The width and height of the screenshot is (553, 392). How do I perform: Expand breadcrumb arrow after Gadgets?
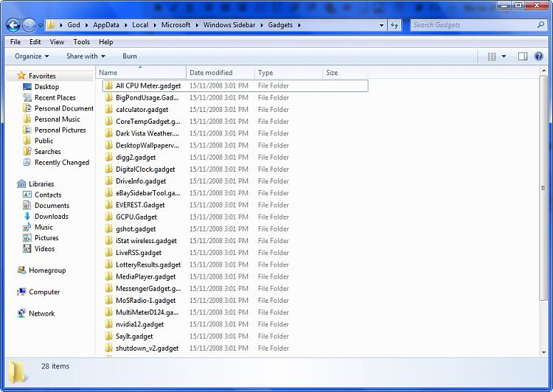[x=299, y=25]
